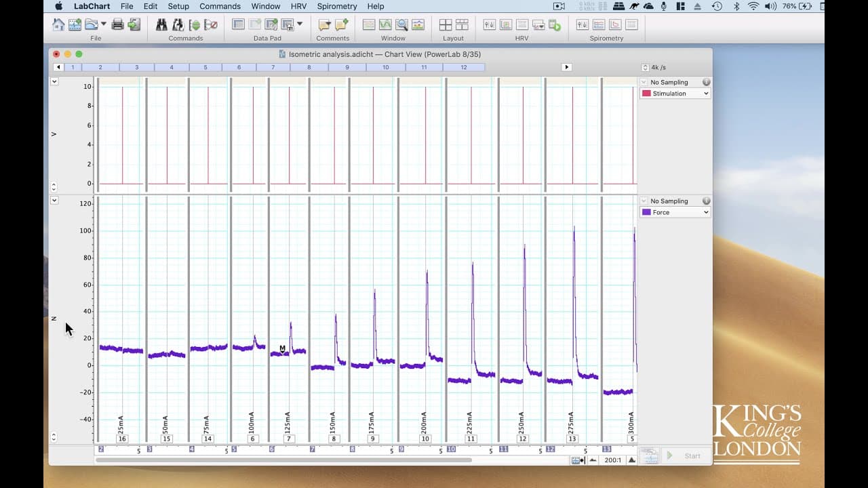
Task: Open the Chart View window icon
Action: 369,25
